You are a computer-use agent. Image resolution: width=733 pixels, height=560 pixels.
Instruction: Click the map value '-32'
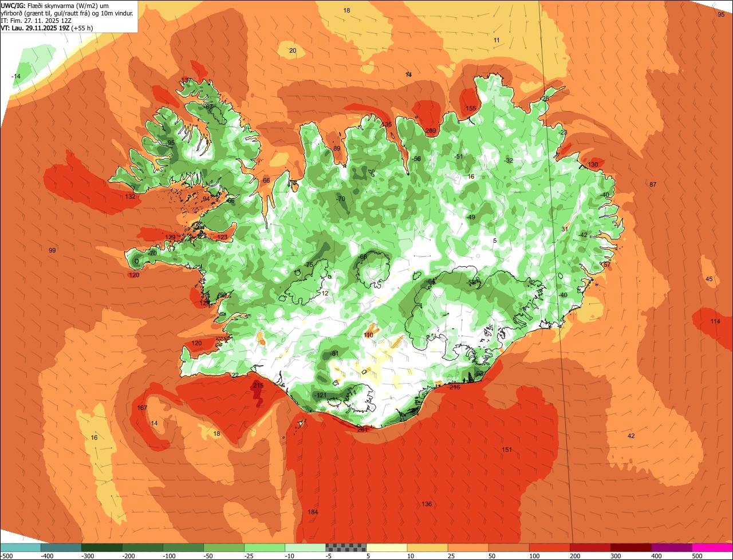(x=509, y=160)
